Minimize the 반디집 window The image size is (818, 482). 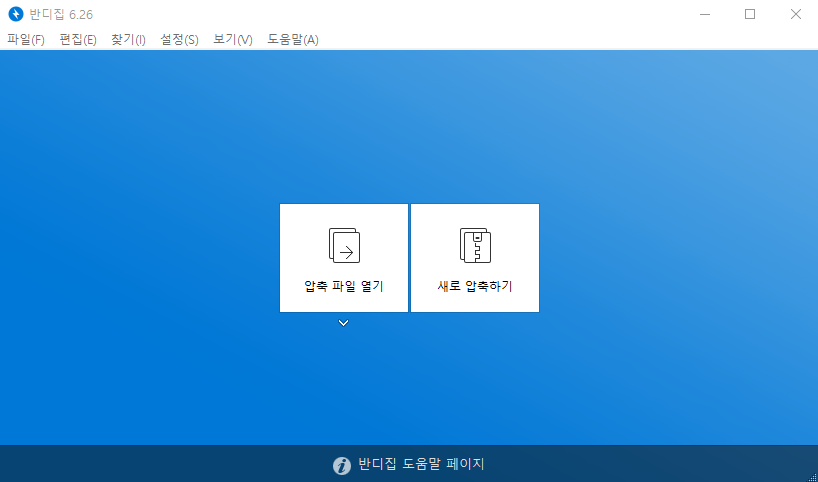pos(705,15)
